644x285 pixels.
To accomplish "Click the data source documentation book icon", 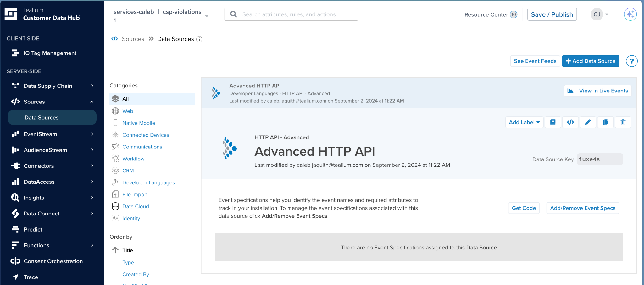I will (x=553, y=122).
